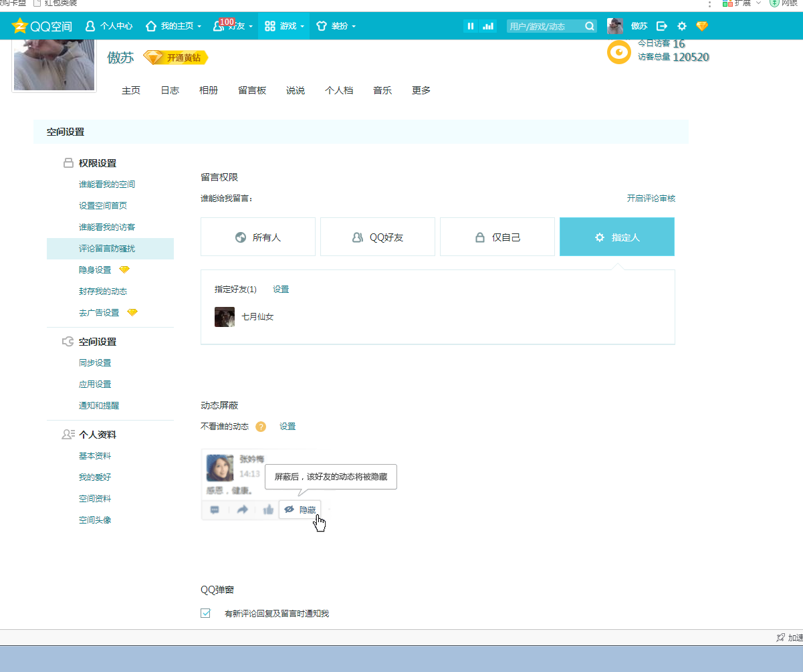
Task: Choose 所有人 message permission option
Action: 258,237
